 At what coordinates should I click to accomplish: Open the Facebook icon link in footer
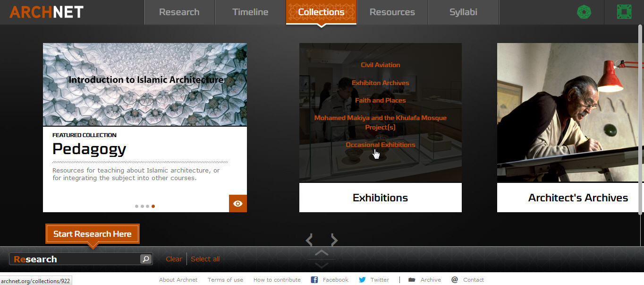314,280
